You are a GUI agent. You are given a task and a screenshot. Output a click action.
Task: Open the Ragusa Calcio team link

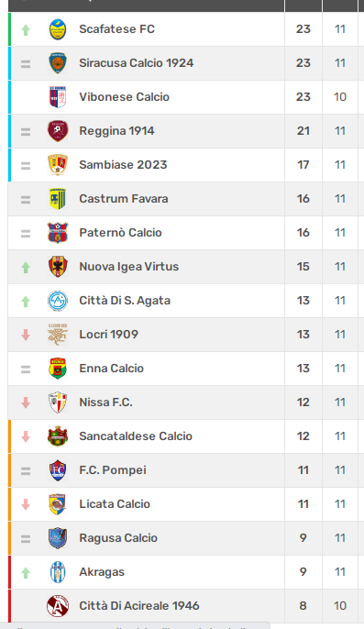click(118, 538)
